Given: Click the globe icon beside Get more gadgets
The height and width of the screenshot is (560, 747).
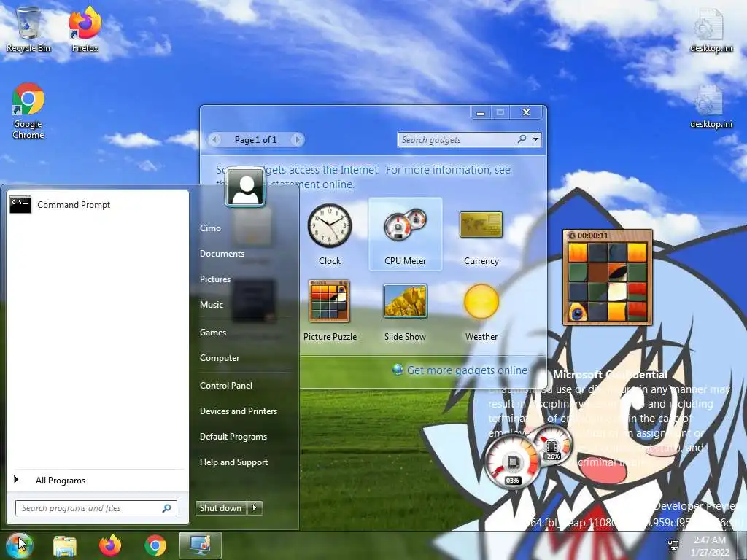Looking at the screenshot, I should click(x=398, y=370).
